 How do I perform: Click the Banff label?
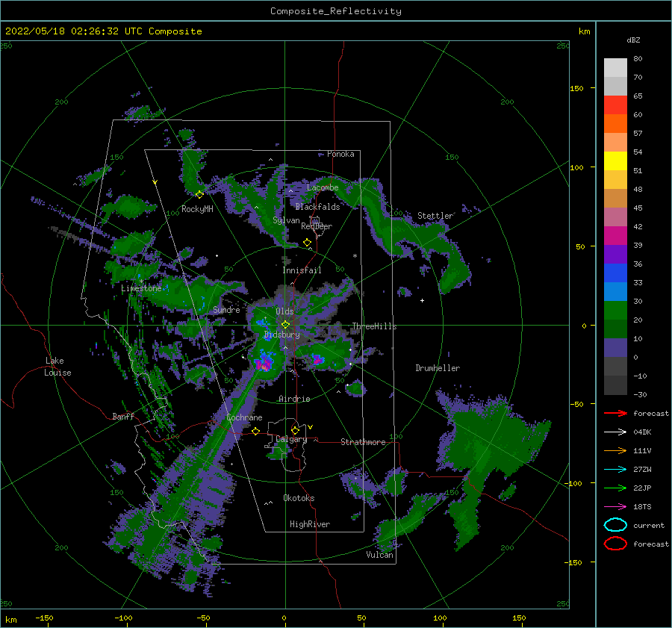[x=123, y=416]
